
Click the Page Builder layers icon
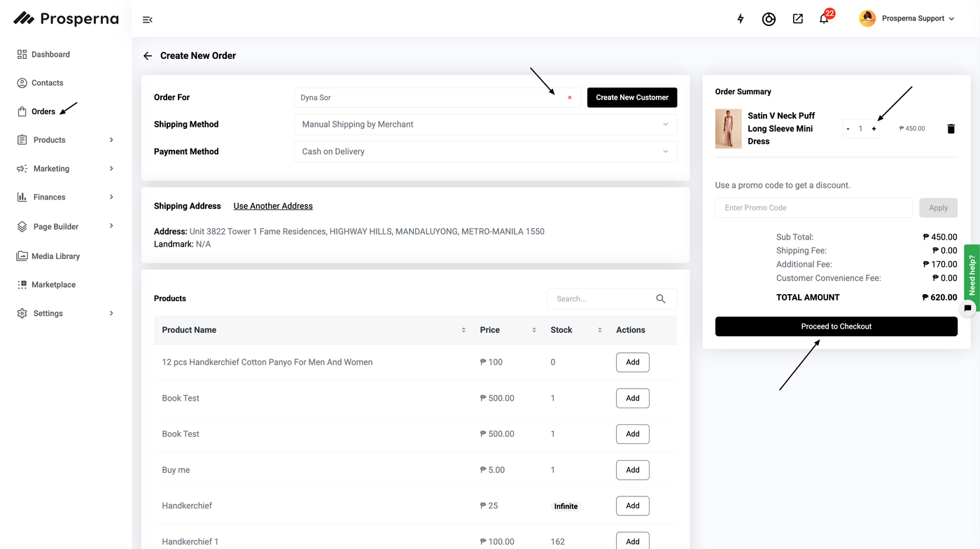(x=22, y=227)
